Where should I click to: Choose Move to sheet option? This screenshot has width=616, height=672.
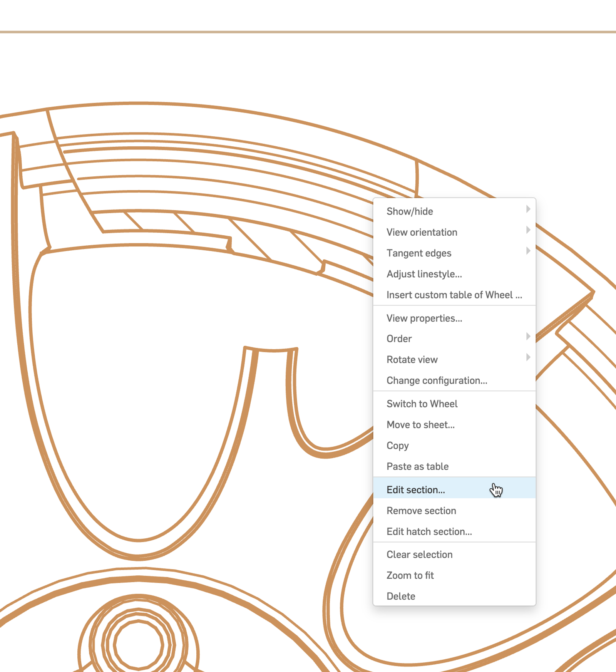point(420,425)
